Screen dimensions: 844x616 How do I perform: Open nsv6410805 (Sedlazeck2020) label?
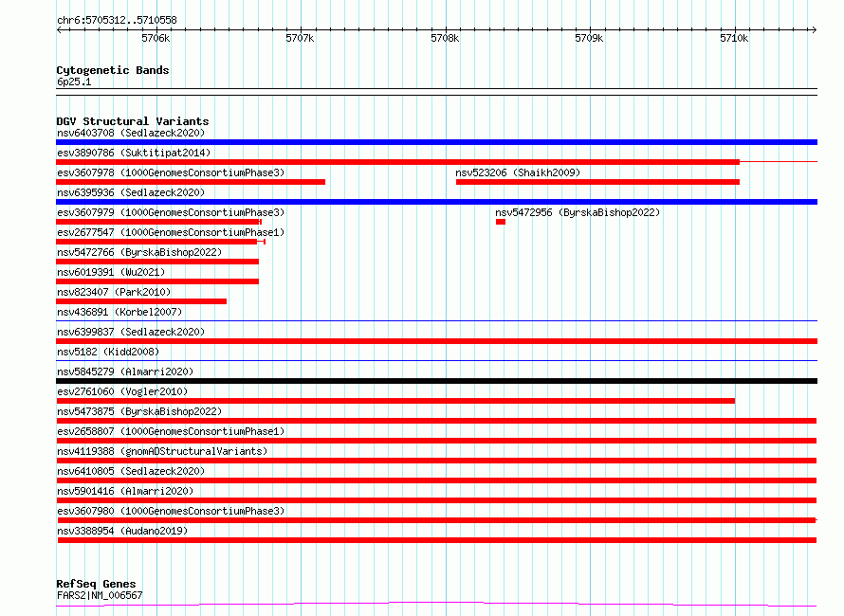click(x=131, y=471)
